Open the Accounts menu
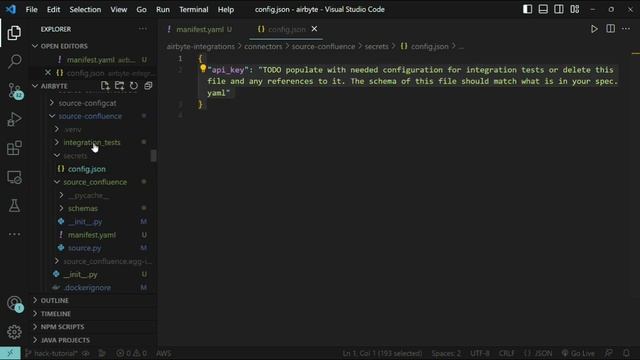This screenshot has height=360, width=640. [x=15, y=303]
